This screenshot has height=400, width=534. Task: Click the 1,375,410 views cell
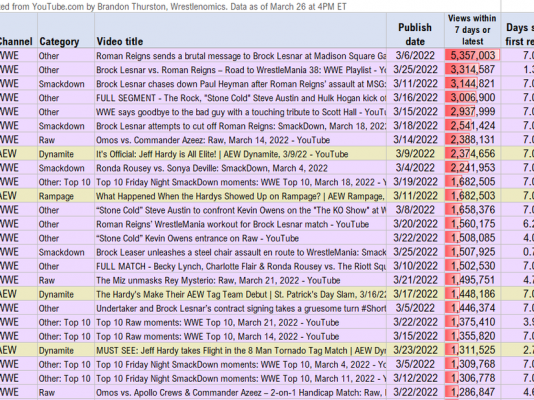coord(472,322)
